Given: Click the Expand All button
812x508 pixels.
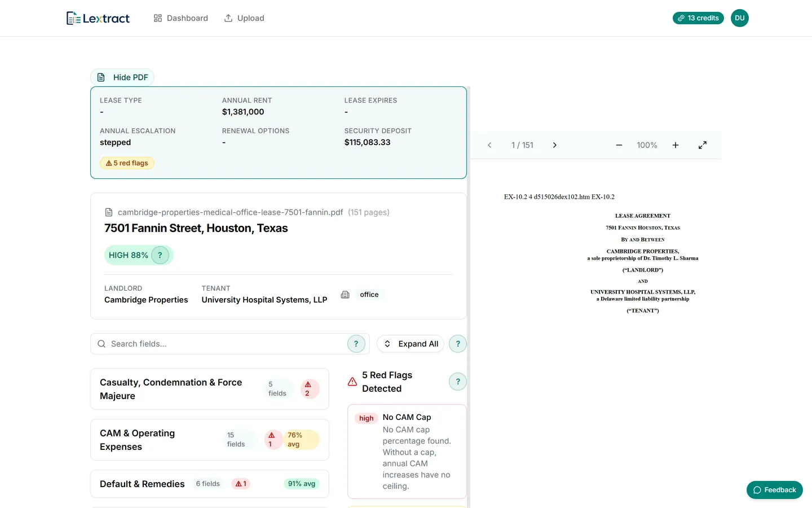Looking at the screenshot, I should point(411,344).
